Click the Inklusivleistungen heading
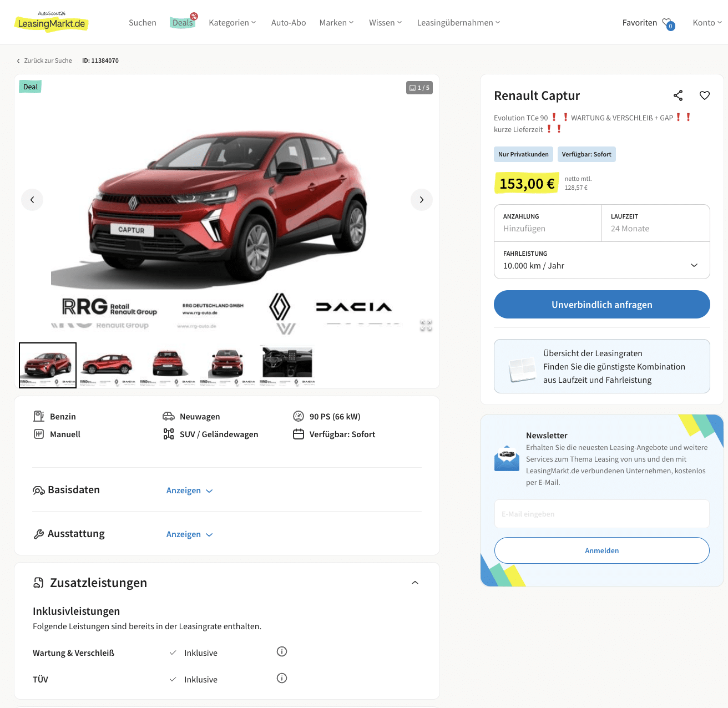The width and height of the screenshot is (728, 708). 77,611
